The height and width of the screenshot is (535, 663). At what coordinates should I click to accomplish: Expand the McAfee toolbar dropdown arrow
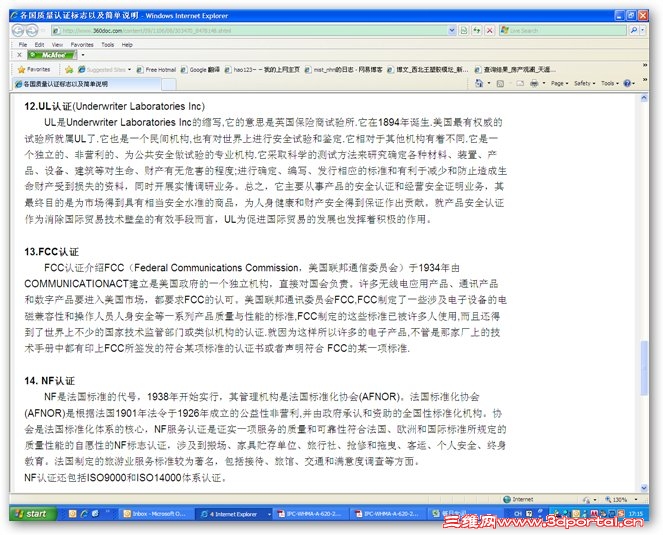coord(83,55)
